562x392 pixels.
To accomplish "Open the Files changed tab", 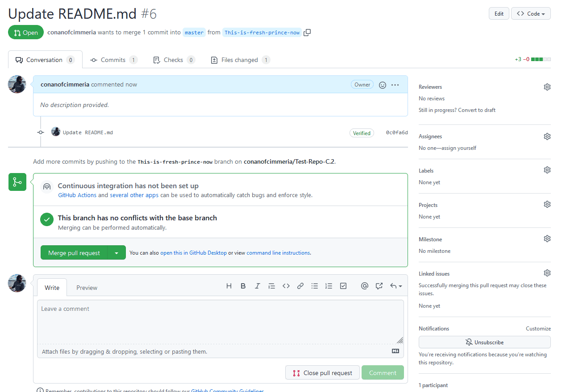I will [x=240, y=60].
